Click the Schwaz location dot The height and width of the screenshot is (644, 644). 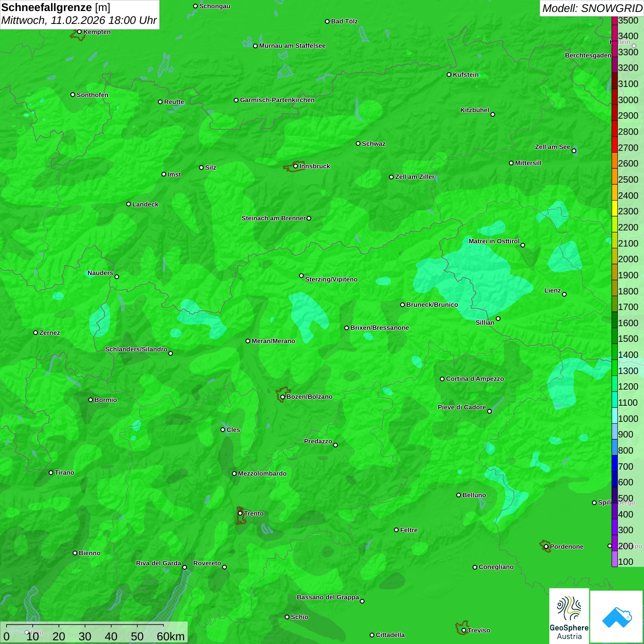point(358,144)
